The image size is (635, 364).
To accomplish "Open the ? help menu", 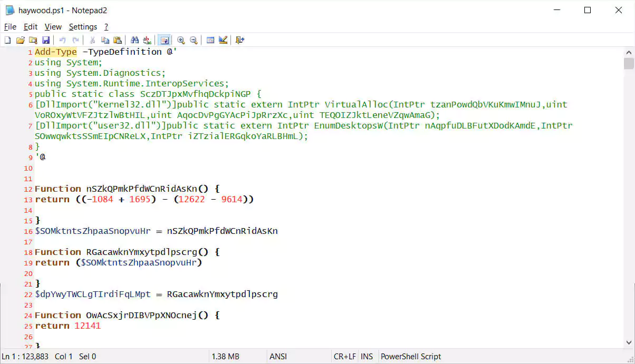I will coord(106,27).
